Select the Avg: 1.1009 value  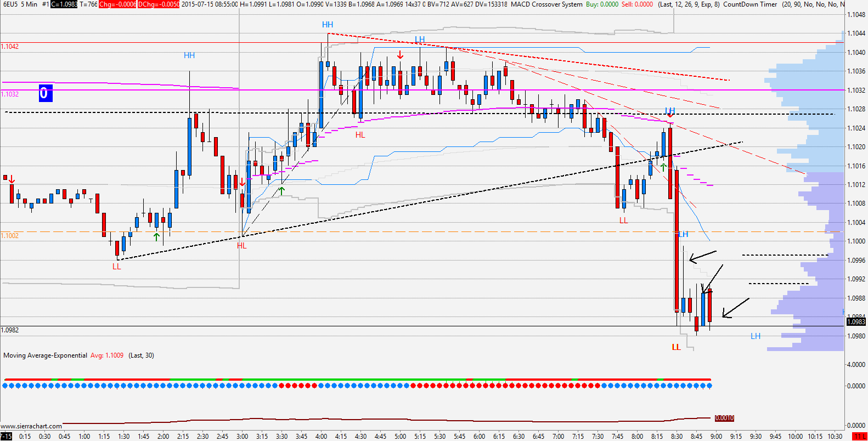click(107, 355)
